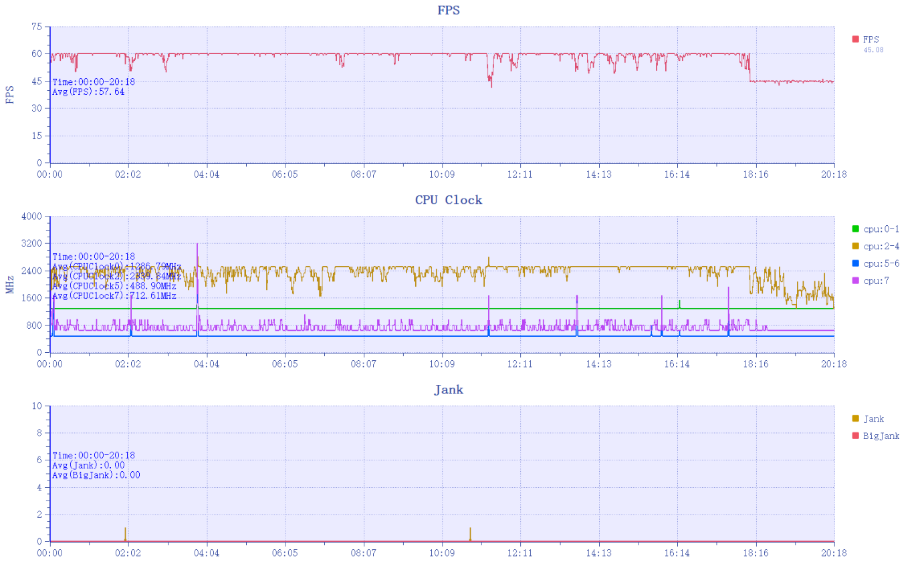Click the purple cpu:7 legend marker

[856, 281]
